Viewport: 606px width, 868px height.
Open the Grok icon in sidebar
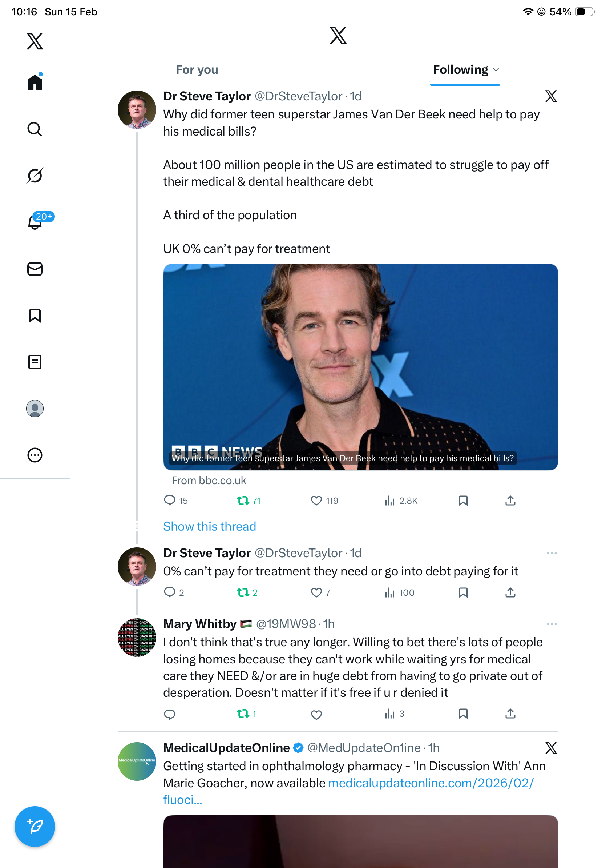35,176
